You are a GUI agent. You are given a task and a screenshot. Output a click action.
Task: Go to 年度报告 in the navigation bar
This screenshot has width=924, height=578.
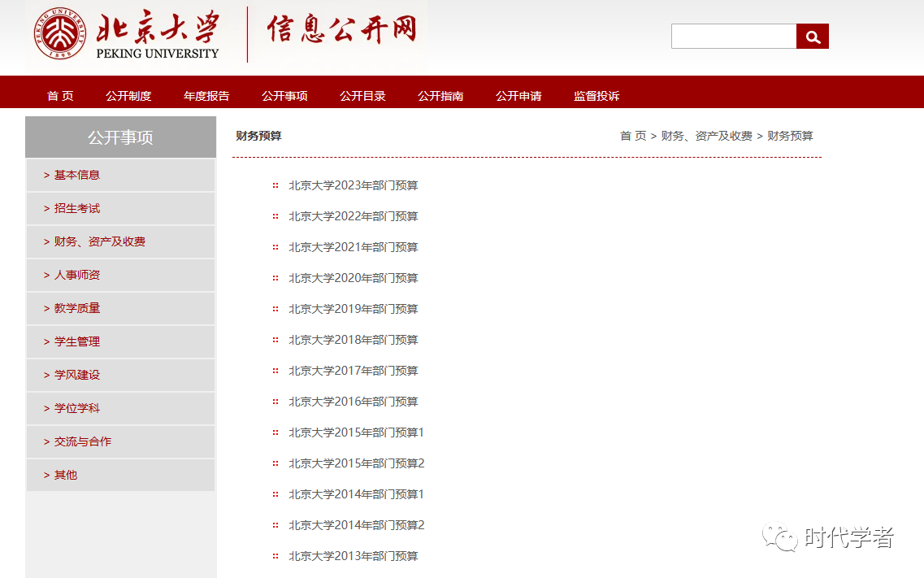(206, 96)
